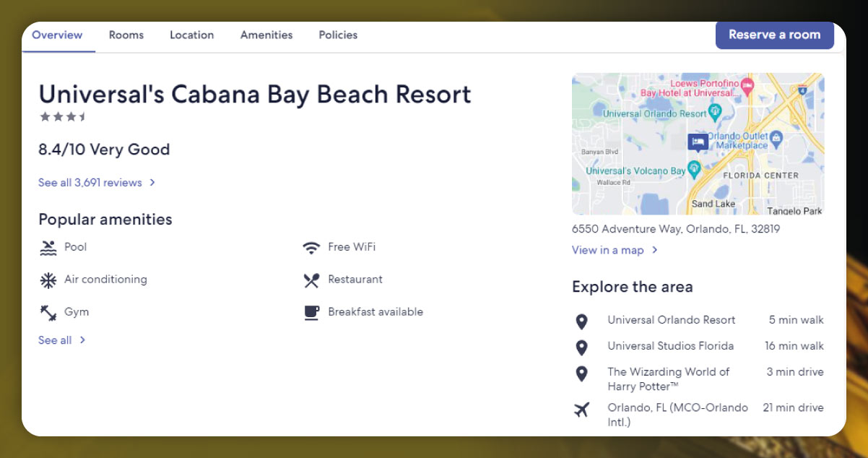Click the Gym amenity label
This screenshot has height=458, width=868.
pyautogui.click(x=77, y=312)
